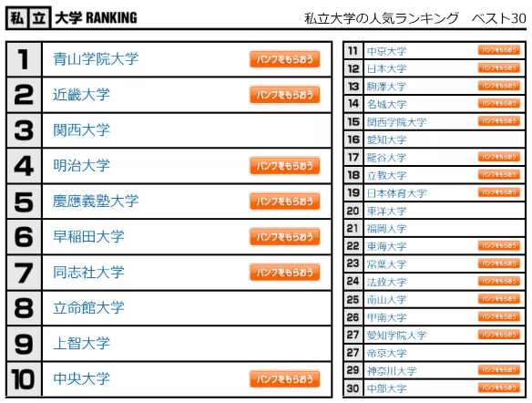Click the pamphlet button for 早稲田大学
Viewport: 532px width, 403px height.
(x=284, y=237)
